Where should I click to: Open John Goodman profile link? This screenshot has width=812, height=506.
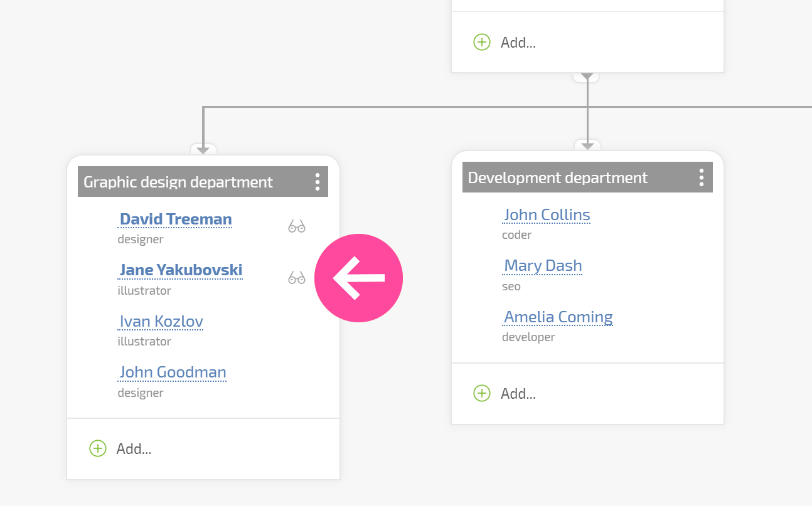click(172, 372)
